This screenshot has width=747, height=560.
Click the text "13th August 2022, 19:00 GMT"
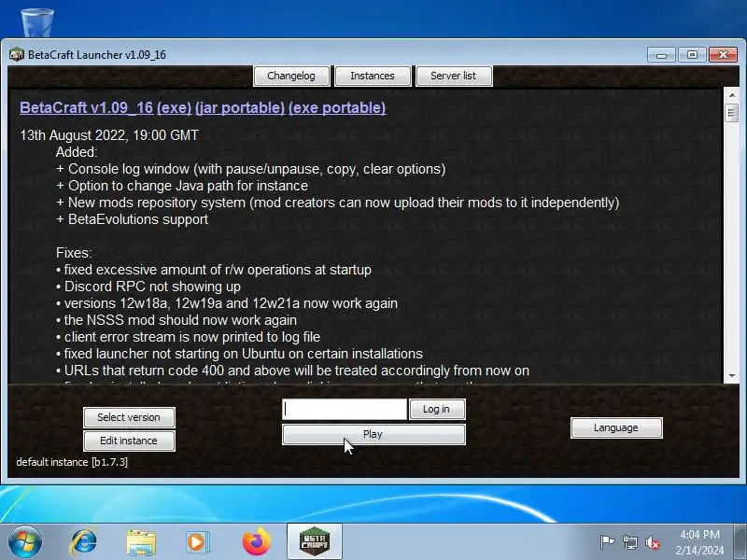[x=109, y=135]
